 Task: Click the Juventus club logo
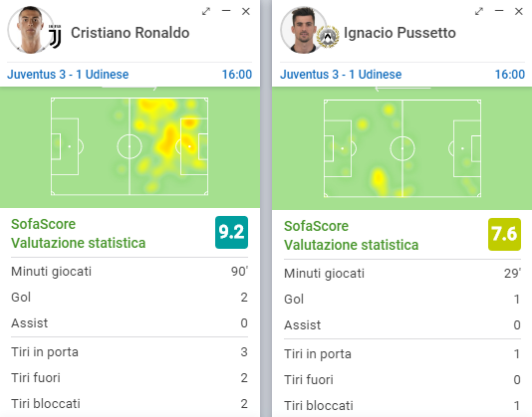coord(55,36)
